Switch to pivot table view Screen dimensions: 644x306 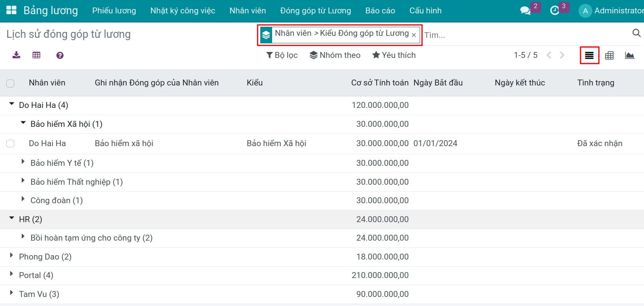[609, 56]
